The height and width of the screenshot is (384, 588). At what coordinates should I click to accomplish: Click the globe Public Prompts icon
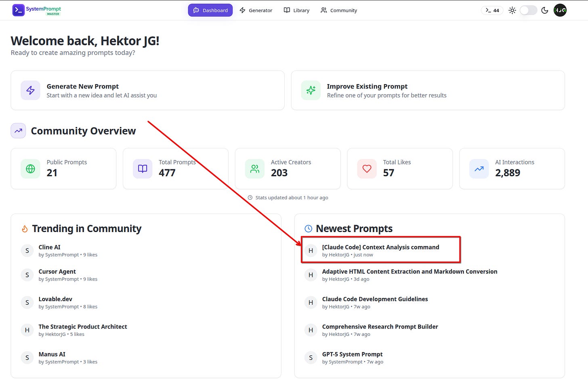(x=31, y=169)
